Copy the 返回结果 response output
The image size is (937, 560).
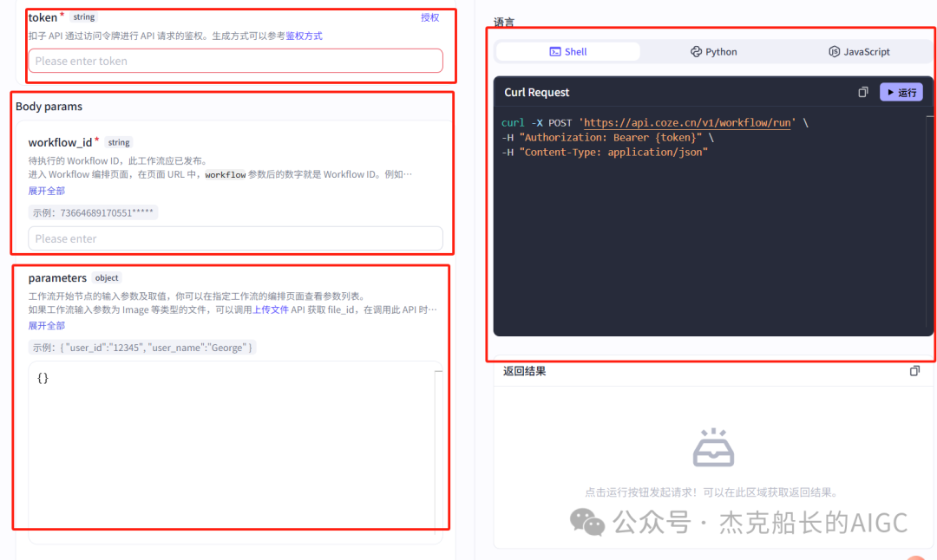coord(914,371)
